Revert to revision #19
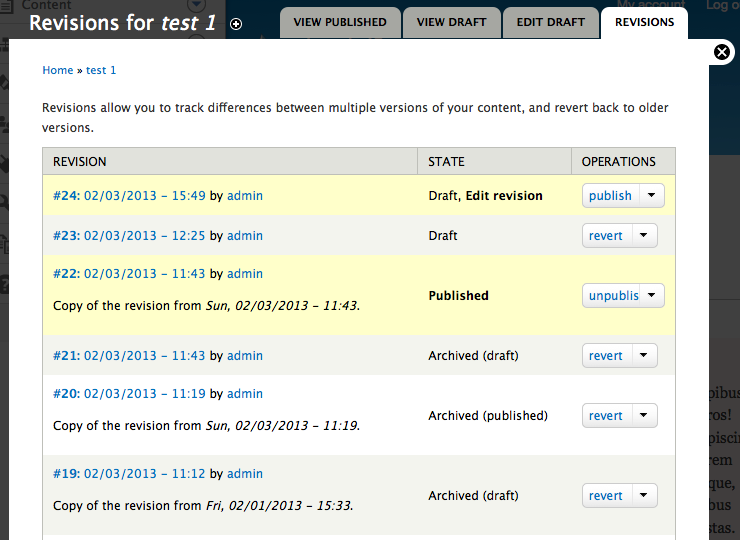 point(606,496)
